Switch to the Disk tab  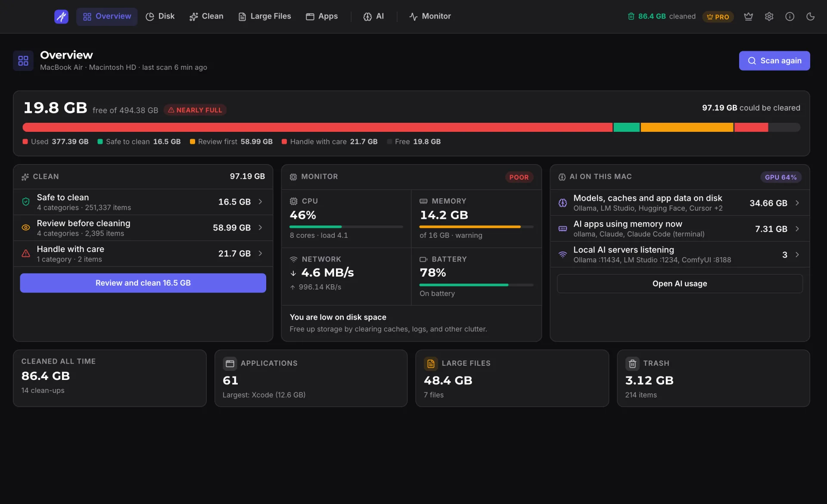point(160,16)
